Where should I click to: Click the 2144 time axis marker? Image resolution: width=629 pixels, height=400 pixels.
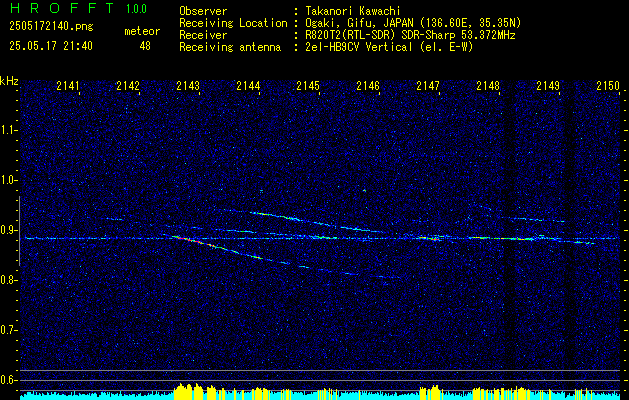click(248, 86)
